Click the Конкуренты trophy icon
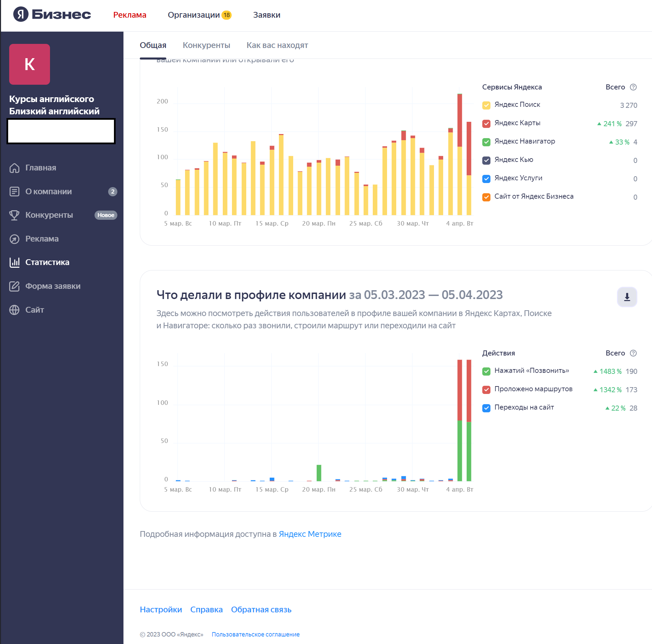This screenshot has height=644, width=652. [14, 215]
